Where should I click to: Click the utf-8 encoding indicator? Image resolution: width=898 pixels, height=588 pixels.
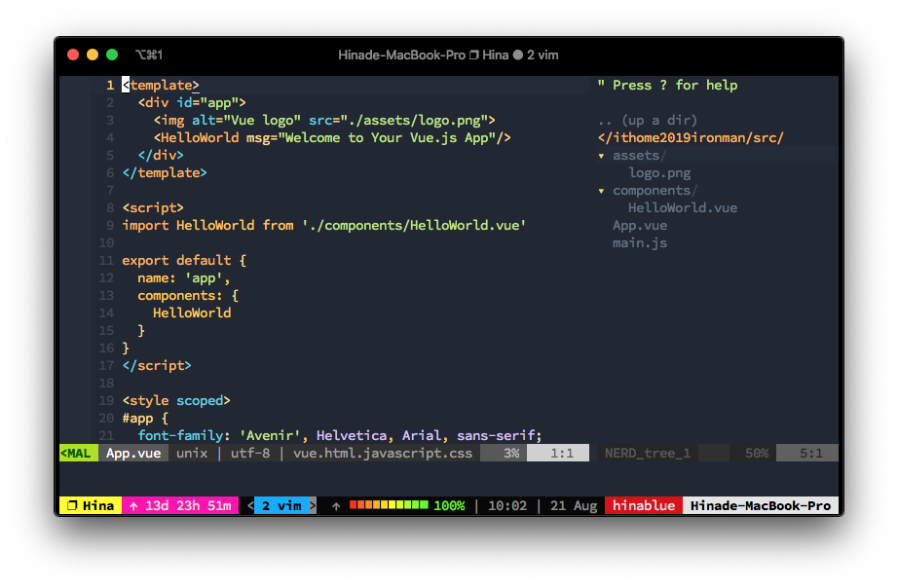click(x=249, y=454)
